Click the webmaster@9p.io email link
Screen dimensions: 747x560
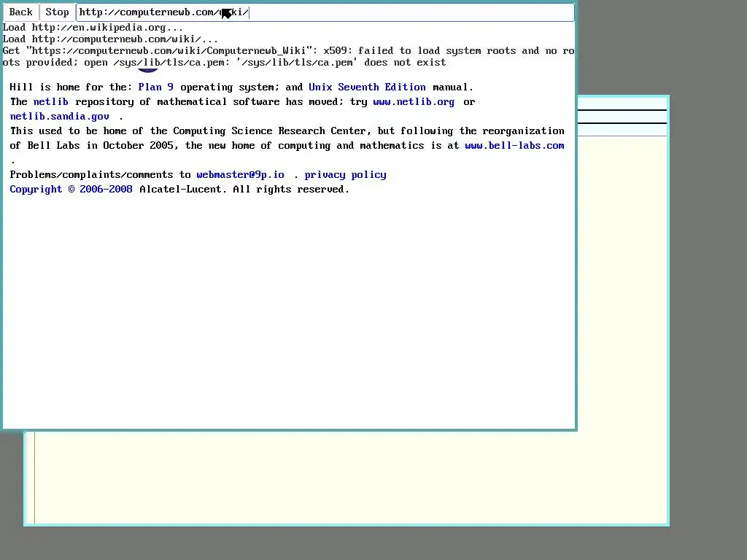(x=241, y=175)
